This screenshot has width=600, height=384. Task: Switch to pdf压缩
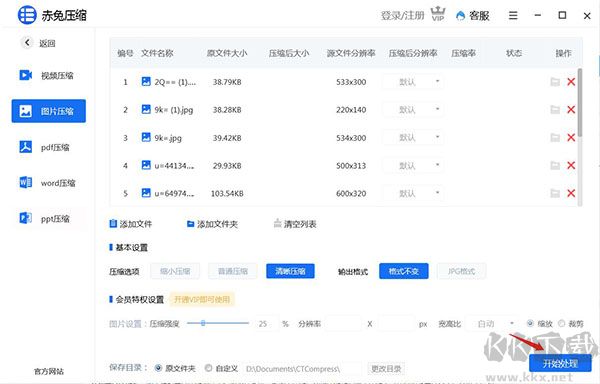coord(49,147)
